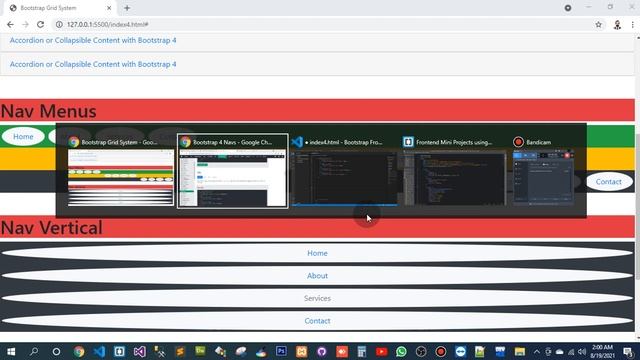Open the notification center icon
The image size is (640, 360).
pyautogui.click(x=629, y=352)
